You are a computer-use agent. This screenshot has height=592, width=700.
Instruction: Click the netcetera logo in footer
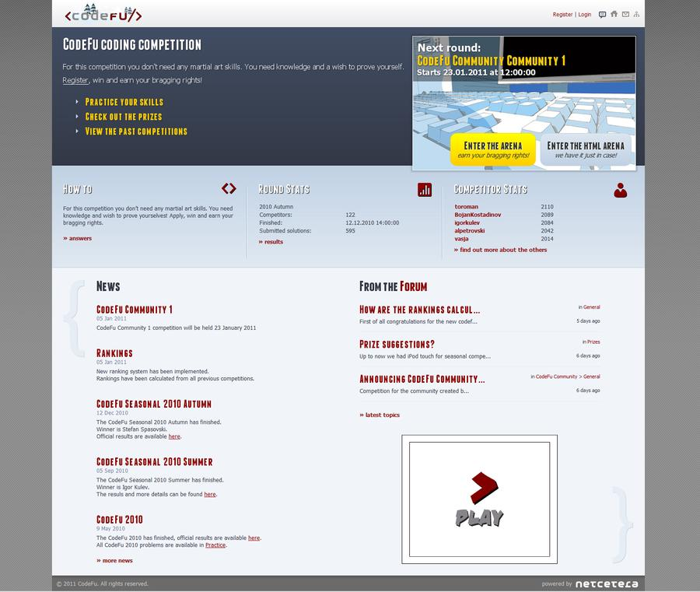607,584
